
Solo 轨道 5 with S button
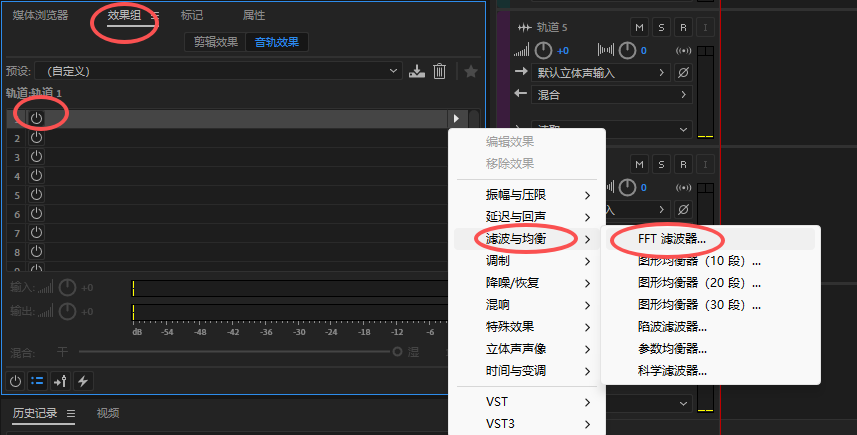coord(661,27)
